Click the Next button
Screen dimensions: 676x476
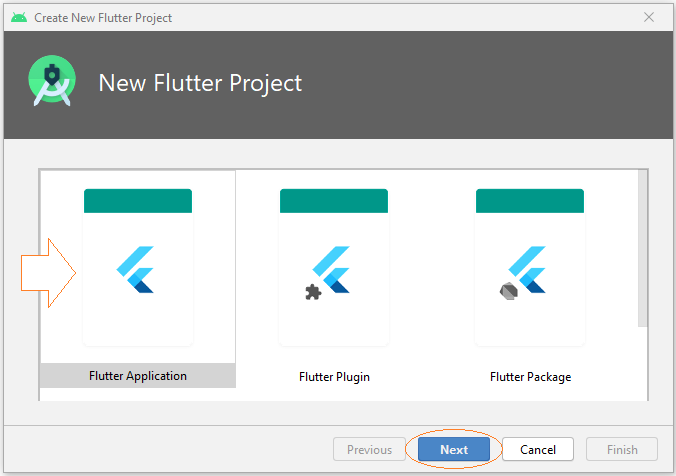(454, 449)
